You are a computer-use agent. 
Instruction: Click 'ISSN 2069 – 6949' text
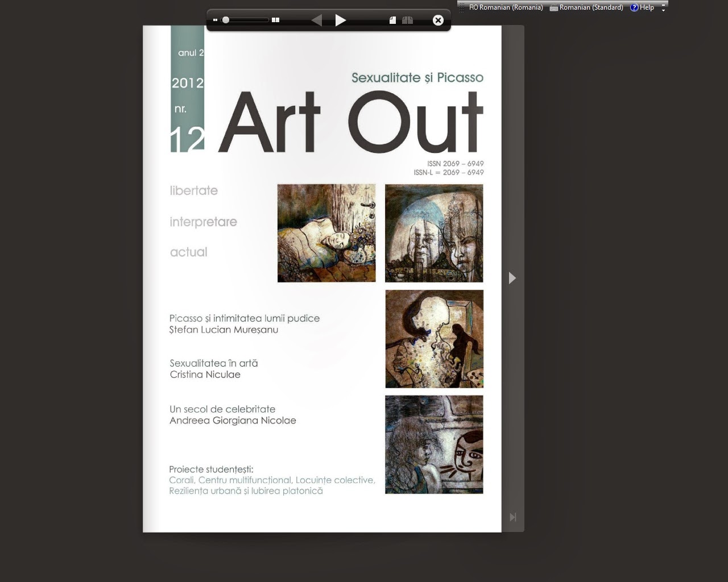(x=456, y=164)
